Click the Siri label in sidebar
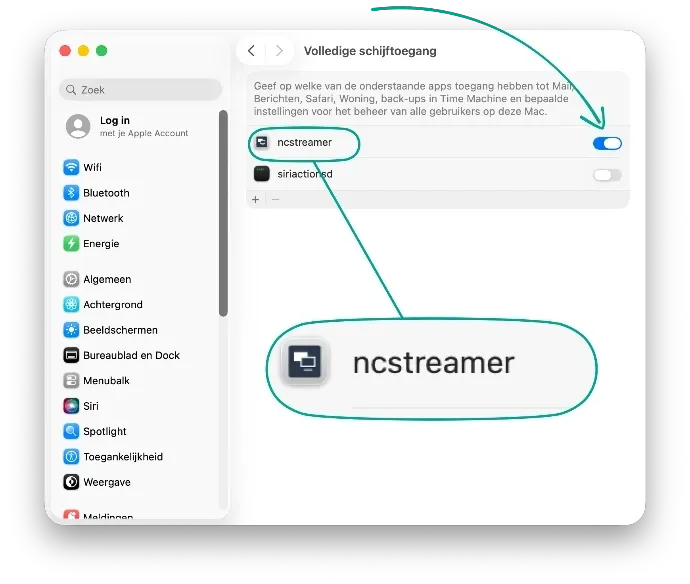690x584 pixels. [91, 406]
